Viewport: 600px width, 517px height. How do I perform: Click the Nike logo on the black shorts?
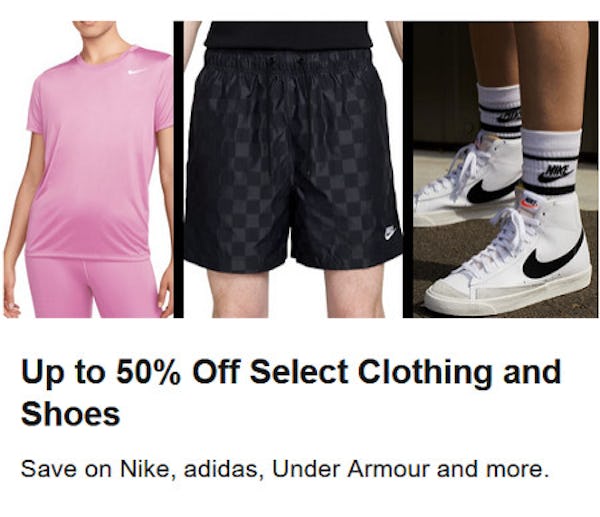[390, 233]
